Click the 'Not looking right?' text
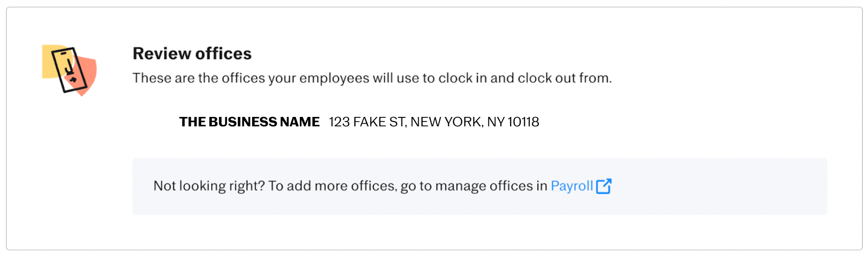868x259 pixels. (x=209, y=186)
